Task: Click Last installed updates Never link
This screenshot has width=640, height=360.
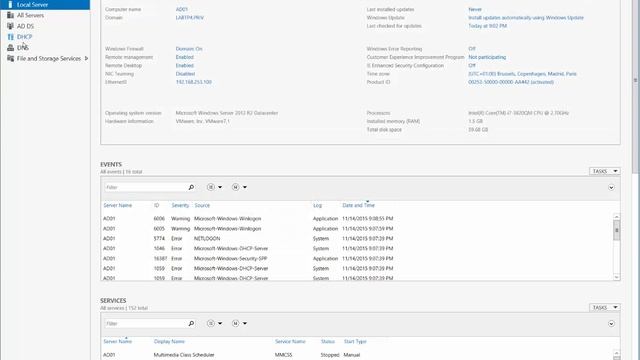Action: (x=475, y=9)
